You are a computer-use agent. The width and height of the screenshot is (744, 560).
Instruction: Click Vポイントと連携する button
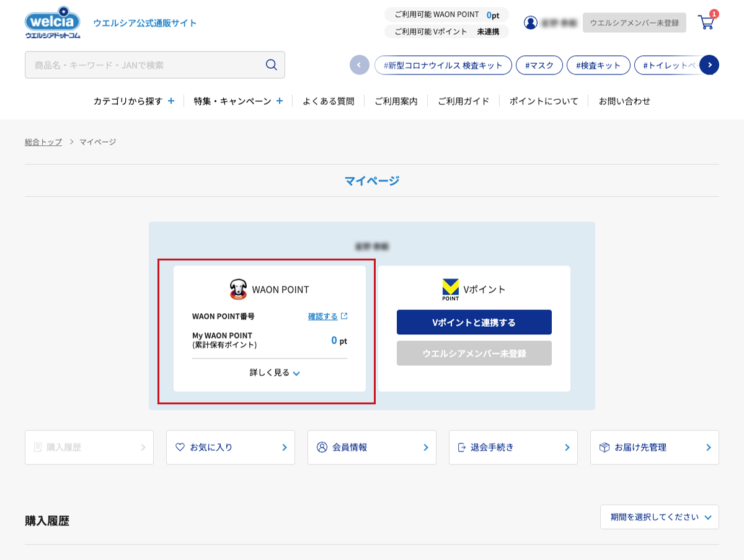[x=474, y=322]
